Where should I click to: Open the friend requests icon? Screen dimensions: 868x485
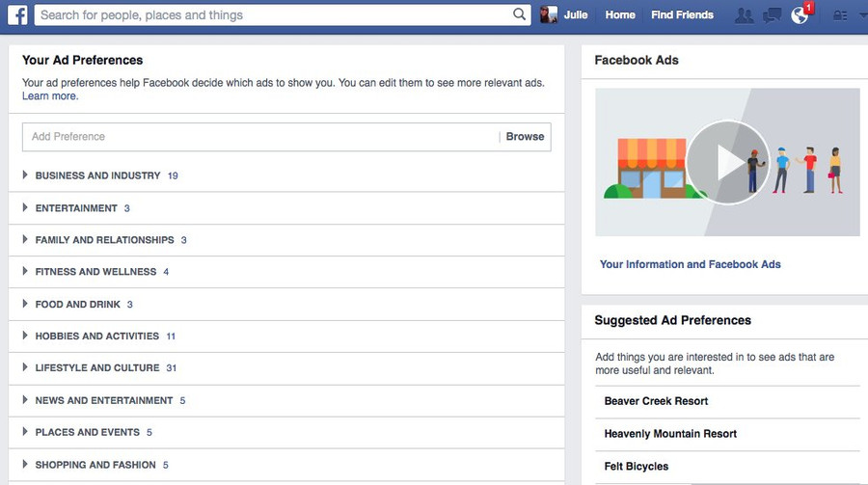(744, 14)
